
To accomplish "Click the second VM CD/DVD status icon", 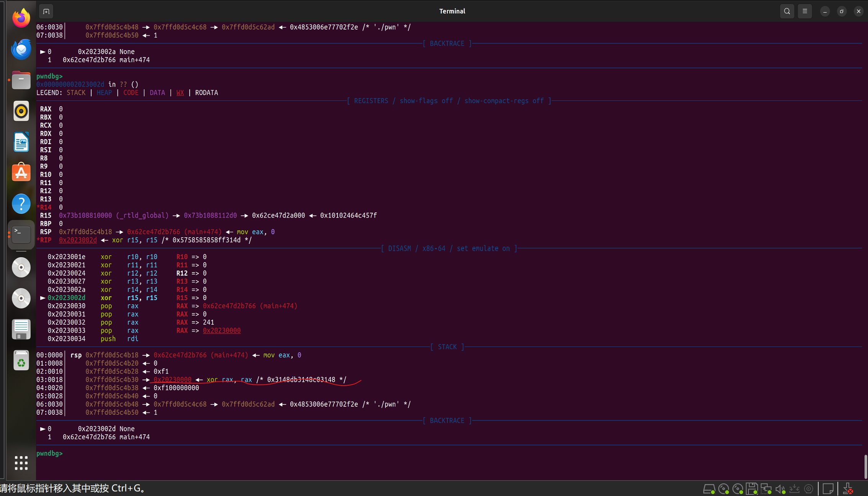I will pyautogui.click(x=737, y=489).
